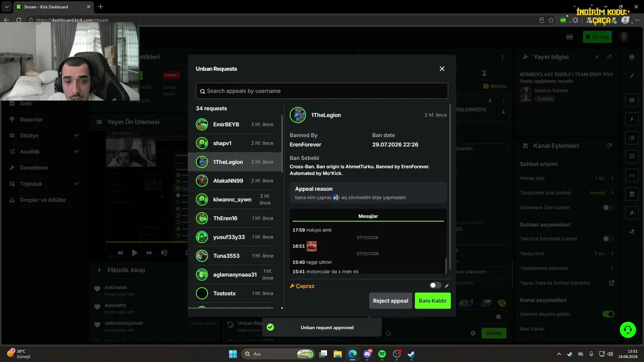Edit Yayın bilgisi with the pencil icon
The width and height of the screenshot is (644, 362).
click(x=597, y=57)
